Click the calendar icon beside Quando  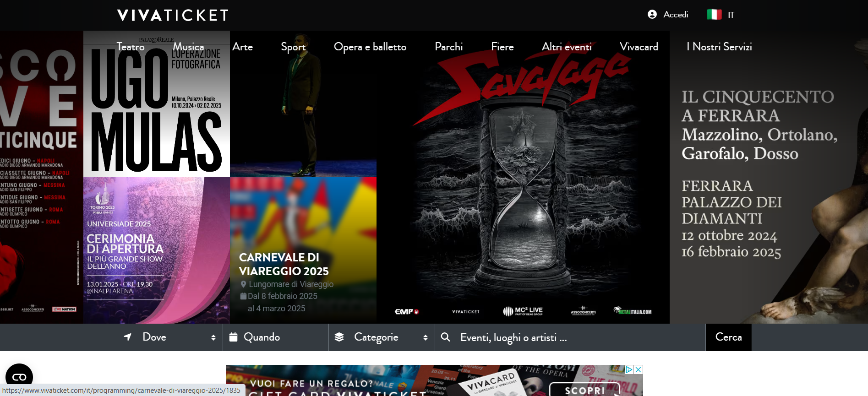pyautogui.click(x=233, y=337)
